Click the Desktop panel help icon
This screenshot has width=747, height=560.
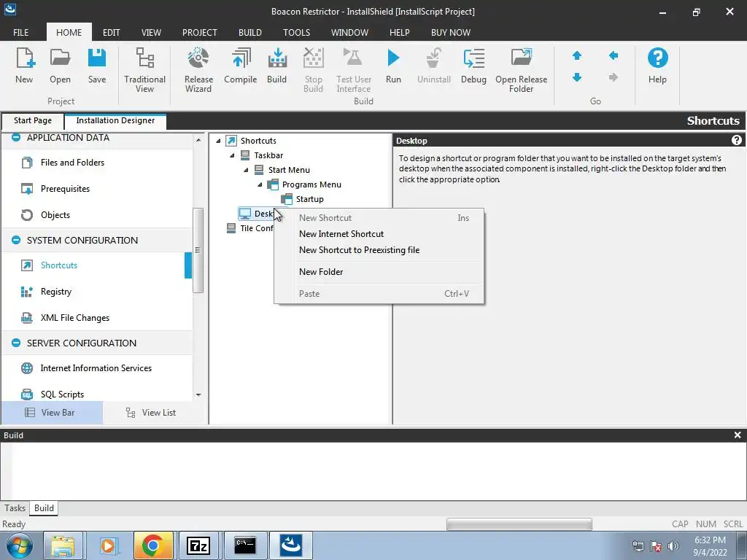(737, 140)
